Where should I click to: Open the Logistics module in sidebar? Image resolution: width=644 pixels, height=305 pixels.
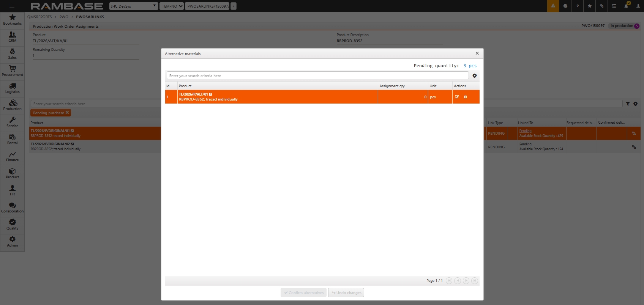[x=13, y=88]
